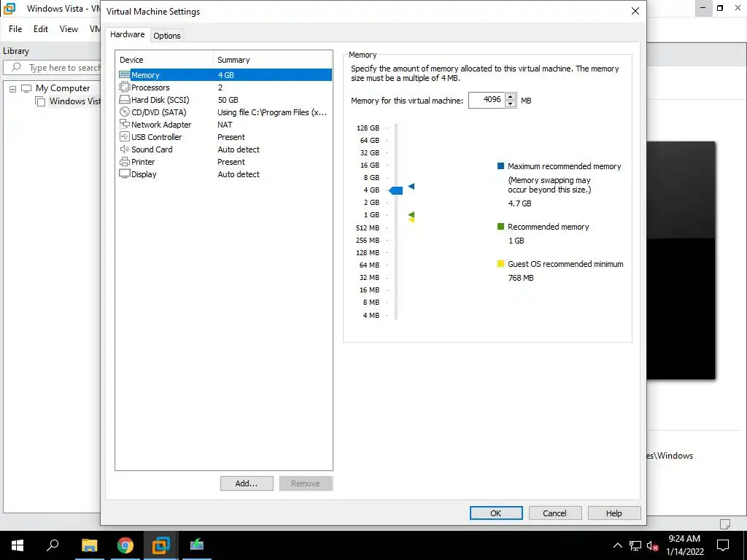Click the Processors summary value '2'
This screenshot has width=747, height=560.
tap(220, 87)
